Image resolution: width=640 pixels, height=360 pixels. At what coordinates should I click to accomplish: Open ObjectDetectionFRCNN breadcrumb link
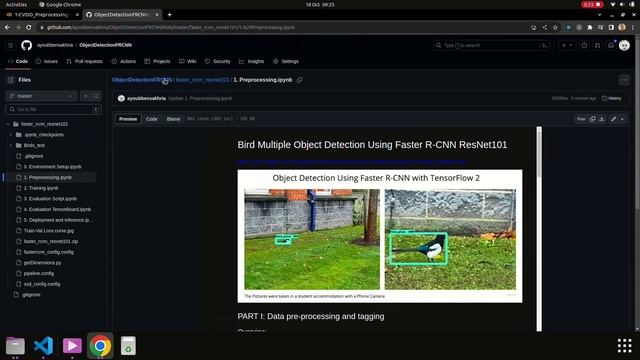point(142,80)
